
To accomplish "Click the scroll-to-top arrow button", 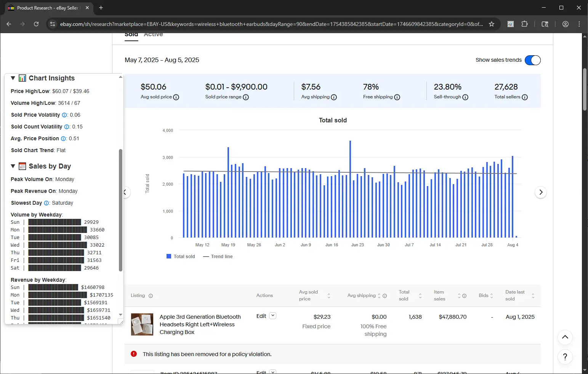I will tap(565, 337).
